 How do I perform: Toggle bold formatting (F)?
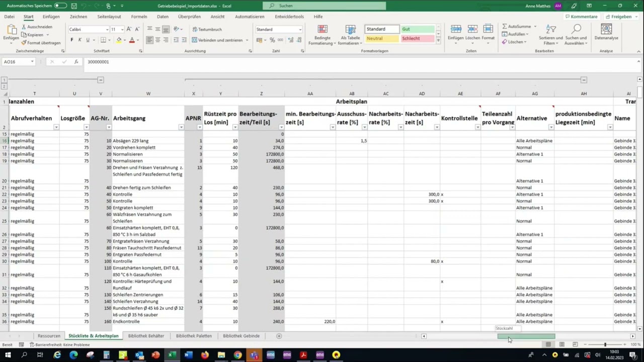(x=72, y=40)
